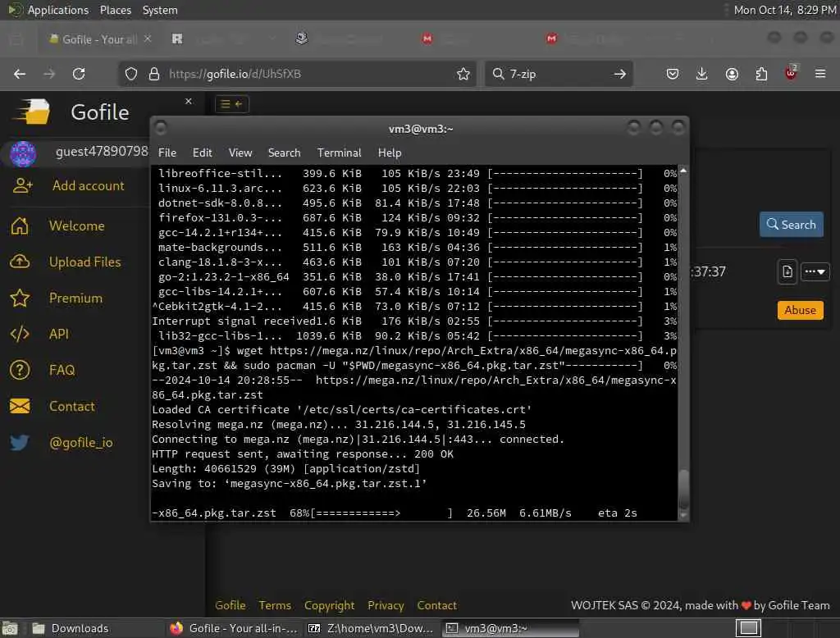Viewport: 840px width, 638px height.
Task: Reload the Gofile page
Action: (79, 74)
